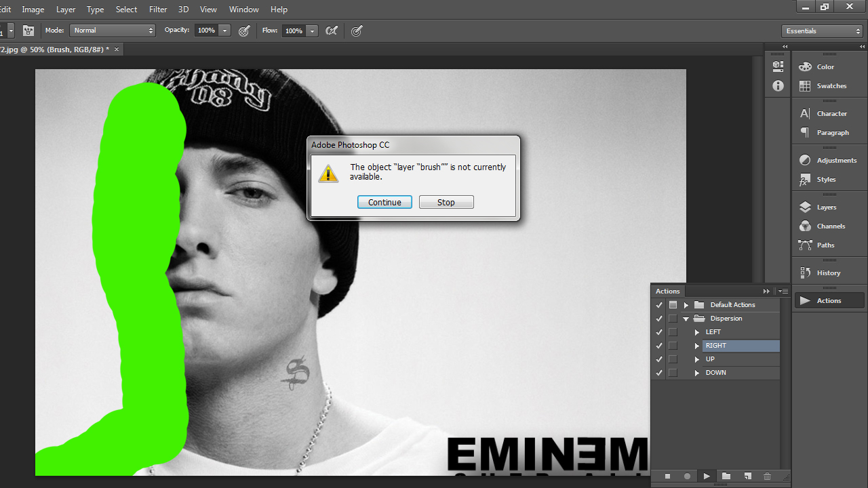Image resolution: width=868 pixels, height=488 pixels.
Task: Open the Channels panel icon
Action: [805, 226]
